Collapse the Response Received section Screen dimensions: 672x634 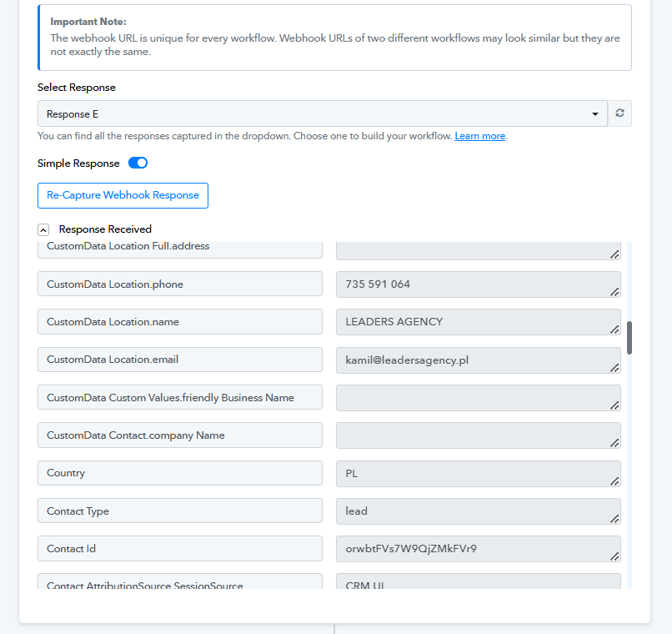[x=43, y=229]
